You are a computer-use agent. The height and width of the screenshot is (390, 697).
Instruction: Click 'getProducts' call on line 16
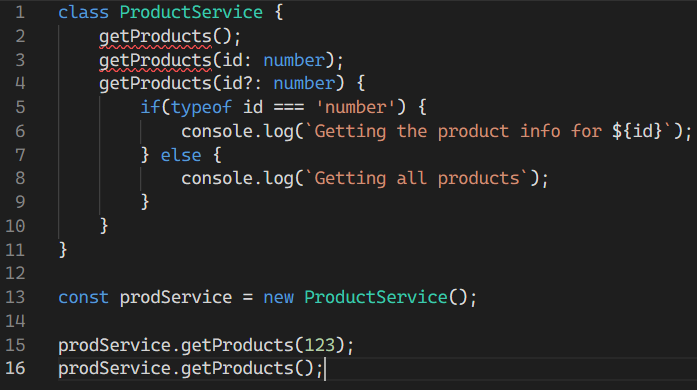[237, 369]
